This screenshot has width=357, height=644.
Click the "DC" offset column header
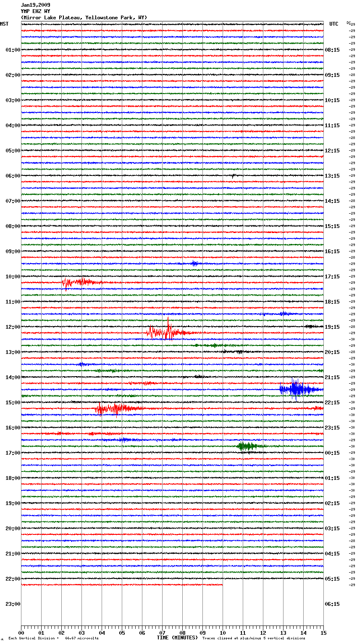[x=349, y=23]
